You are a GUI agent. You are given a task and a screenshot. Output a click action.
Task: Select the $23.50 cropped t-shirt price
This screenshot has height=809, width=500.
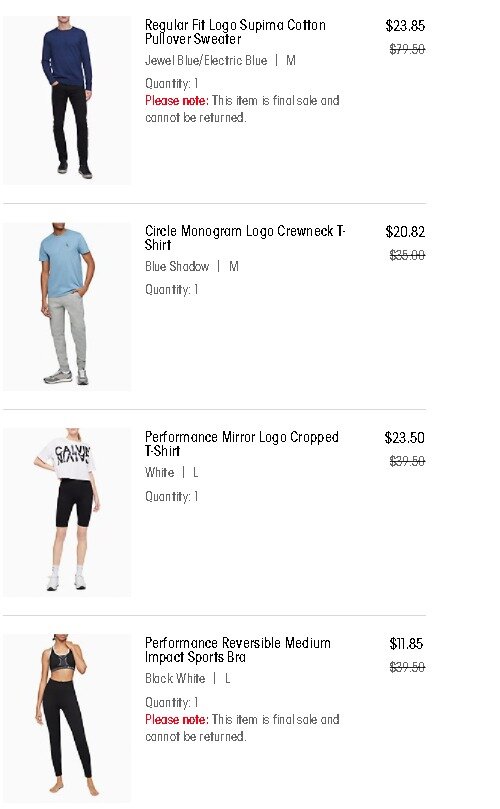405,438
